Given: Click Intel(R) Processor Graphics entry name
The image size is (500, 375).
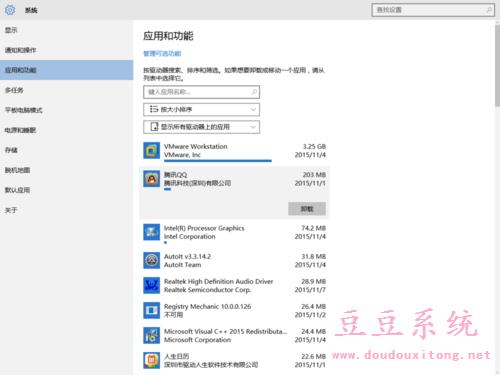Looking at the screenshot, I should click(204, 228).
